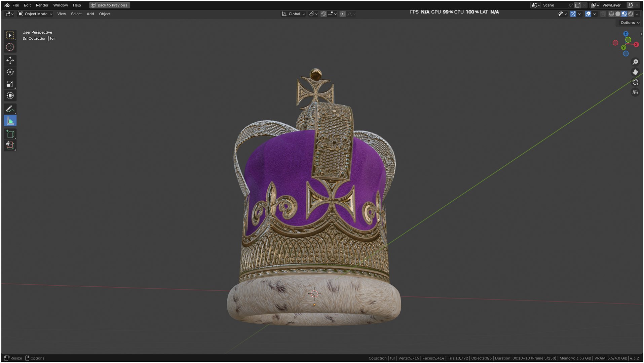644x363 pixels.
Task: Switch to Wireframe shading mode
Action: pos(611,14)
